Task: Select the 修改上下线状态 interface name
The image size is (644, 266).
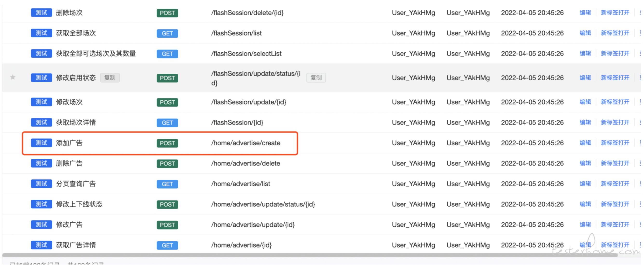Action: [x=79, y=204]
